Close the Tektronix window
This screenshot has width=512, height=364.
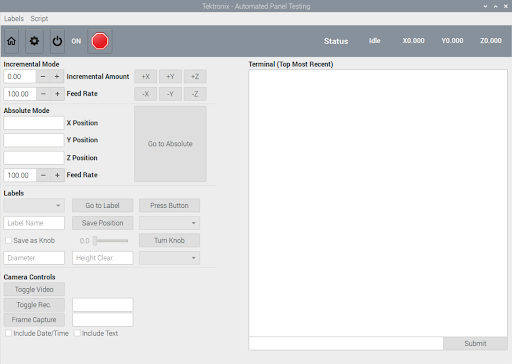tap(506, 6)
